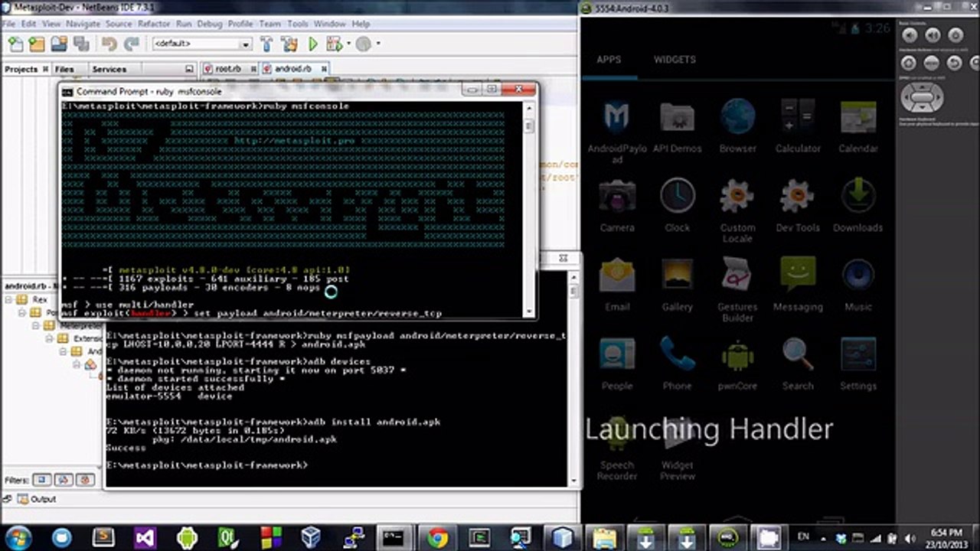Switch to the Services tab
Viewport: 980px width, 551px height.
[x=109, y=69]
